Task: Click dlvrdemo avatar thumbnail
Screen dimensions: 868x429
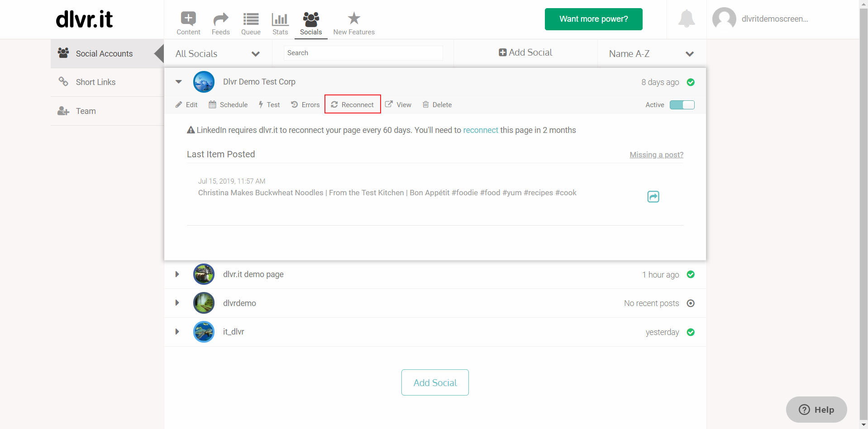Action: [x=204, y=303]
